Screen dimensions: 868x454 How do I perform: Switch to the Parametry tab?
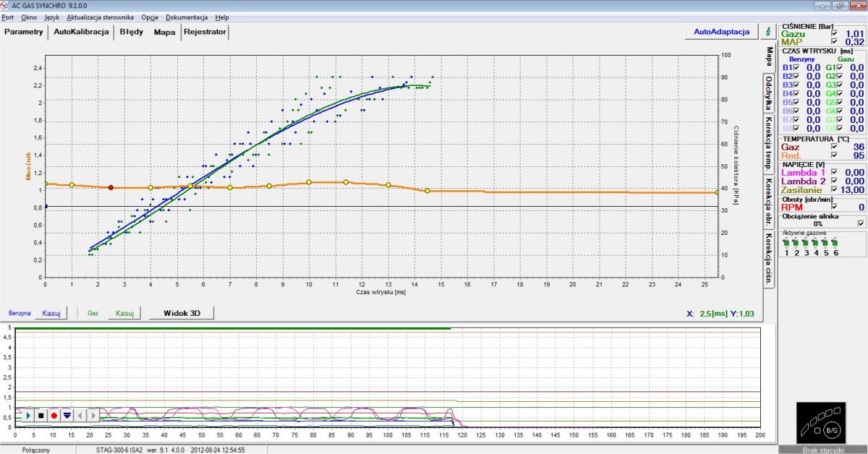[x=24, y=32]
